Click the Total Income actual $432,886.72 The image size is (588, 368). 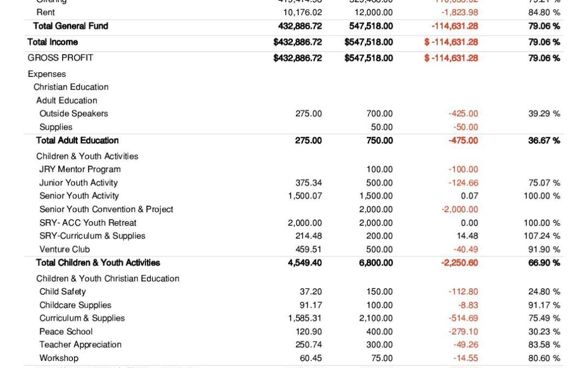(x=298, y=42)
